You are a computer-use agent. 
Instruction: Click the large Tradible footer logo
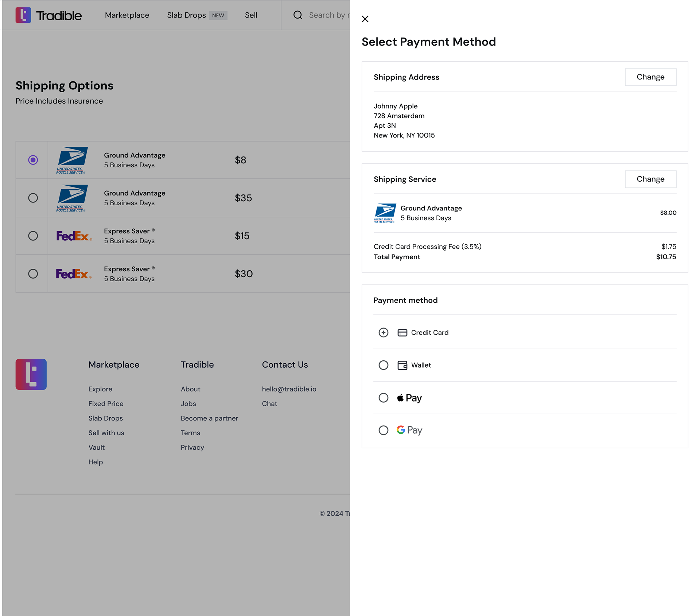pos(31,374)
